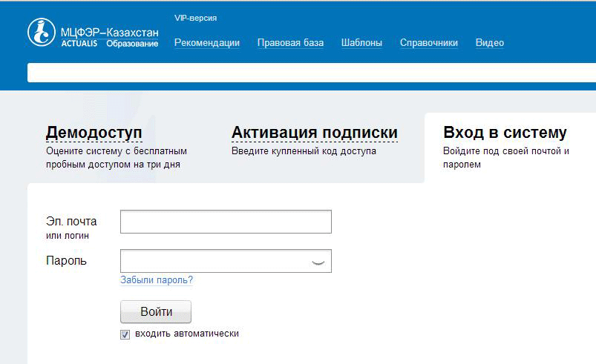Select the Активация подписки tab
The height and width of the screenshot is (364, 596).
314,133
